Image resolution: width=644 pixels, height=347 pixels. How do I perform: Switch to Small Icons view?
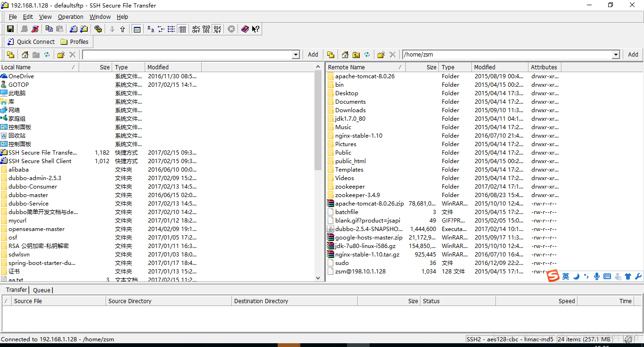161,29
